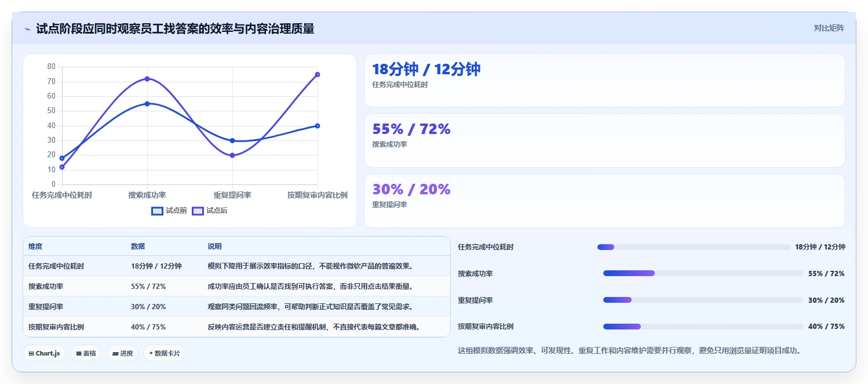868x384 pixels.
Task: Select the 搜索成功率 table row cell
Action: click(46, 287)
